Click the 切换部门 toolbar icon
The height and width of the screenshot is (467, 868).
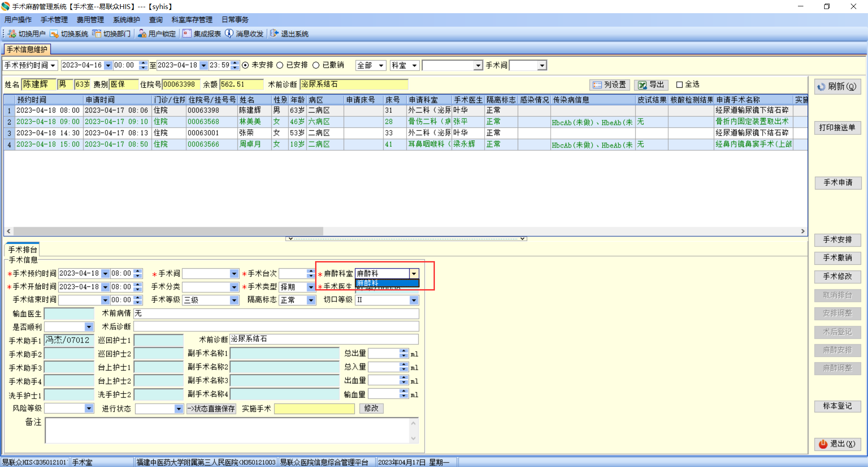[x=97, y=34]
